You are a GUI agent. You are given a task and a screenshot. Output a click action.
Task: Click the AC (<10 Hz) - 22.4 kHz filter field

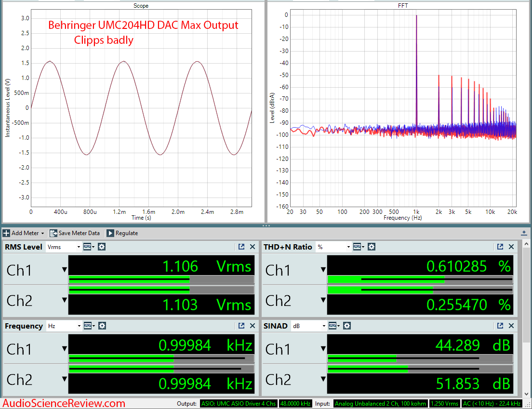pyautogui.click(x=492, y=404)
